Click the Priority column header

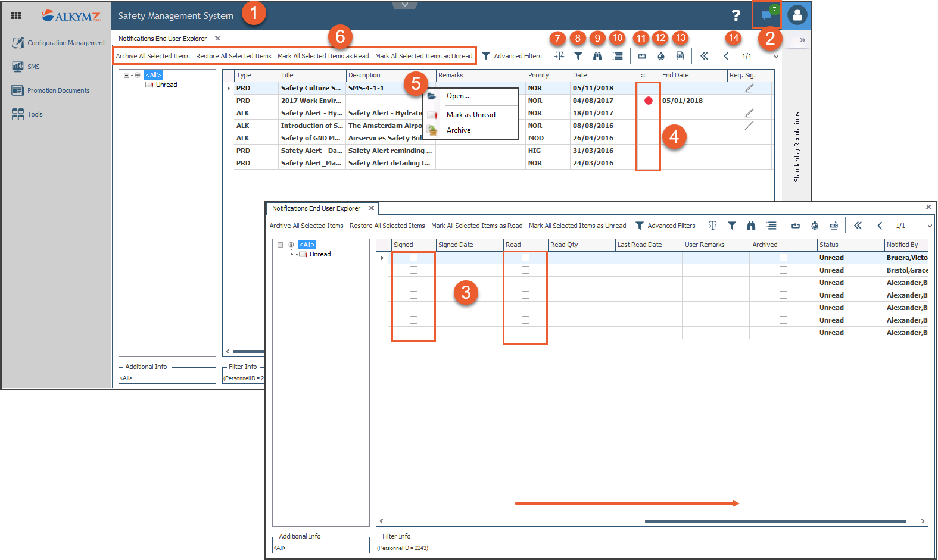pos(548,75)
